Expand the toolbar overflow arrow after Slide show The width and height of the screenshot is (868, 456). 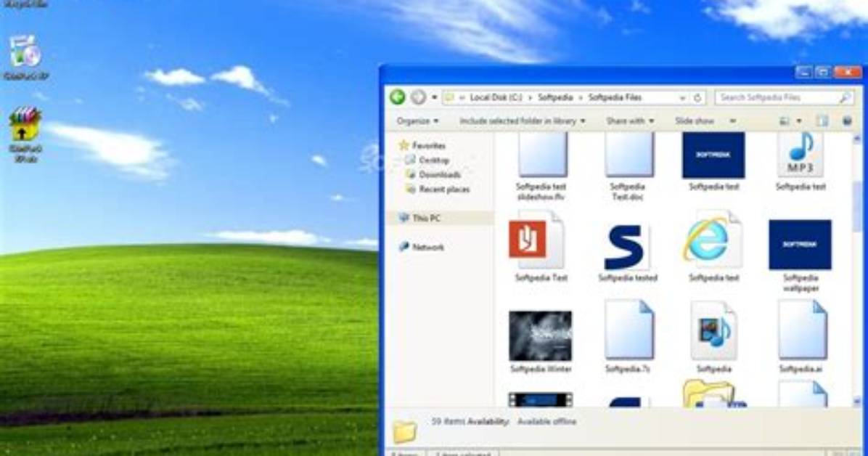tap(732, 121)
